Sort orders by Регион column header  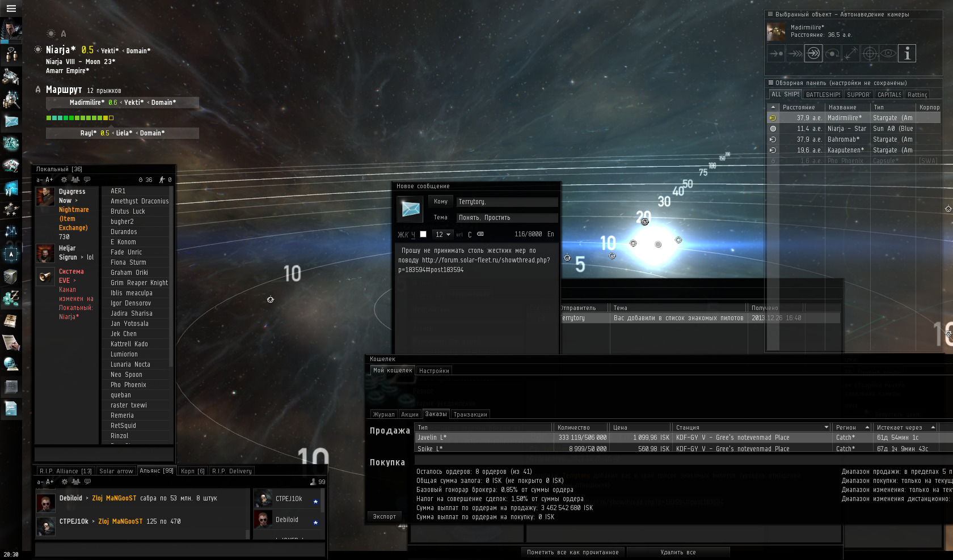click(852, 427)
